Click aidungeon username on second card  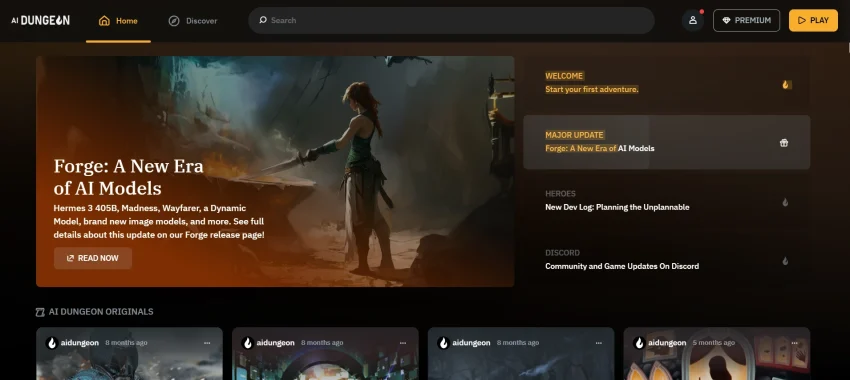point(275,343)
